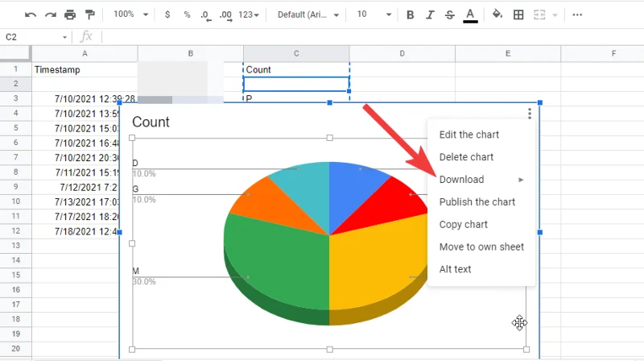Select the Paint format roller icon
Viewport: 644px width, 361px height.
click(90, 15)
